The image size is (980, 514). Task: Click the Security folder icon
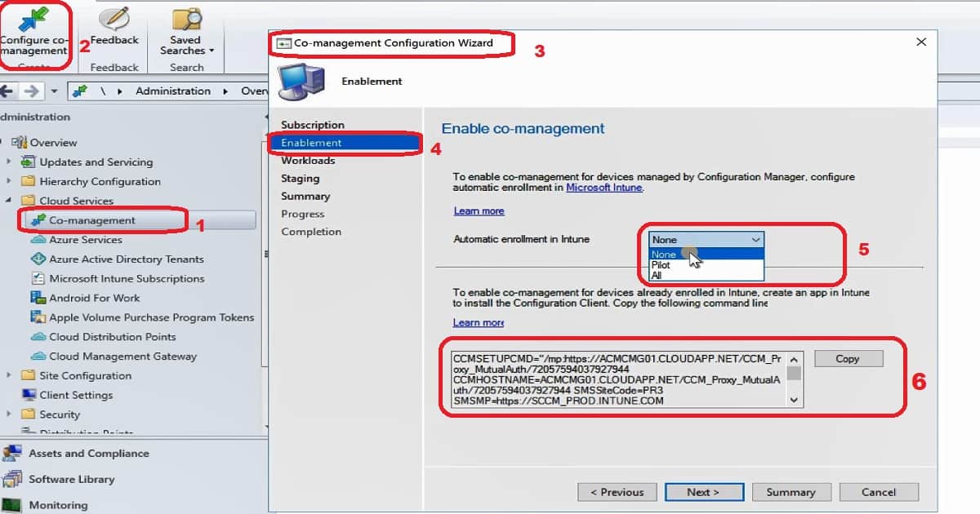(x=28, y=414)
